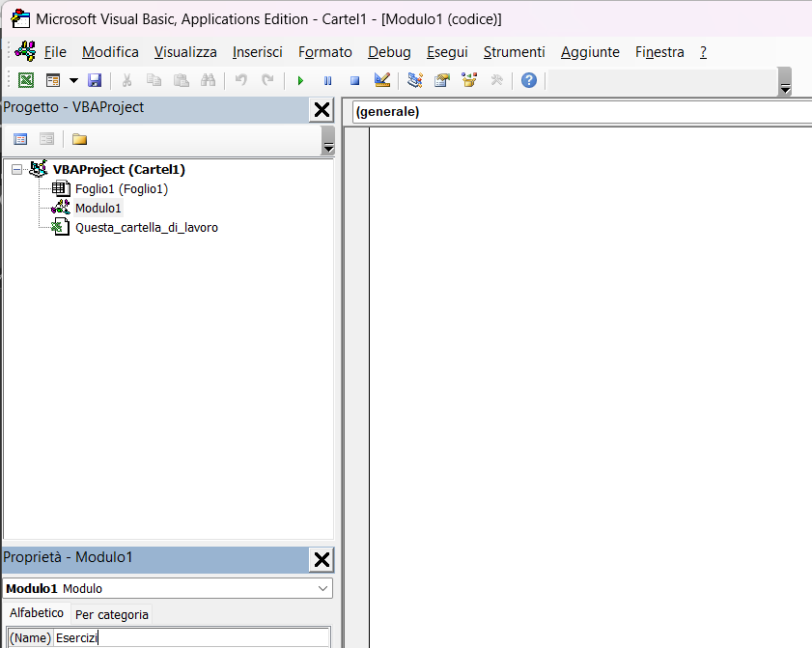Image resolution: width=812 pixels, height=648 pixels.
Task: Switch to the Per categoria tab
Action: point(111,614)
